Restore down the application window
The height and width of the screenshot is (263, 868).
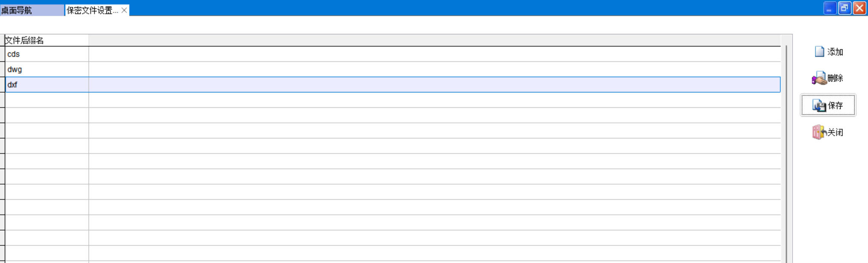844,9
